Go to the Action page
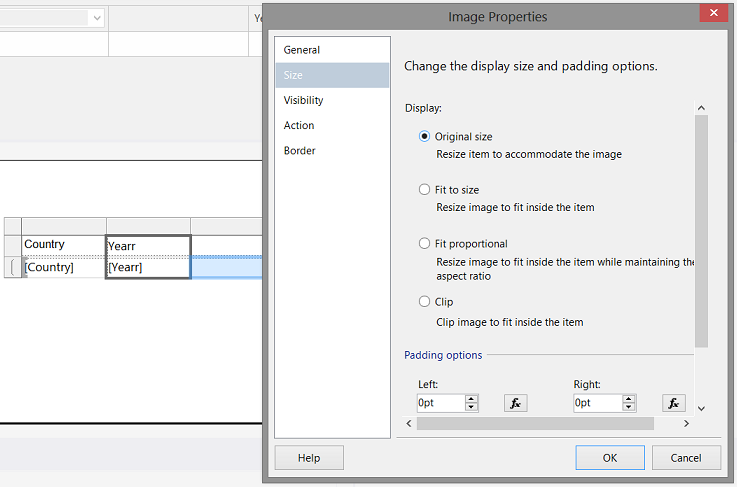This screenshot has width=737, height=487. pos(299,125)
